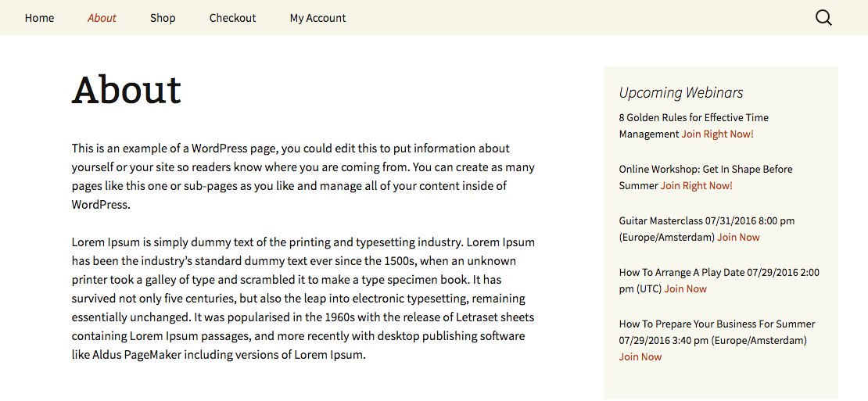Join Now for How To Arrange A Play Date
Viewport: 868px width, 401px height.
tap(685, 289)
